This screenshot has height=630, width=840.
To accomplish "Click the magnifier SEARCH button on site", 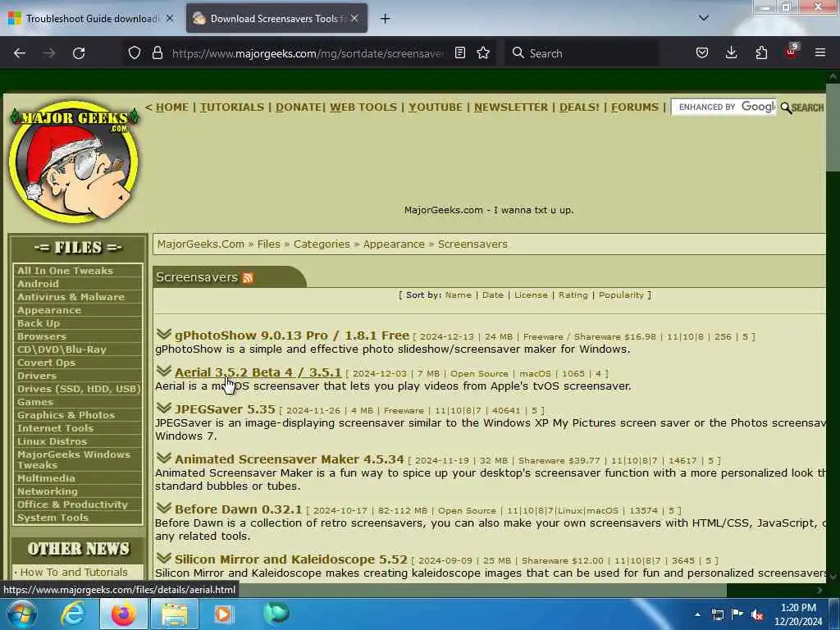I will click(x=802, y=107).
